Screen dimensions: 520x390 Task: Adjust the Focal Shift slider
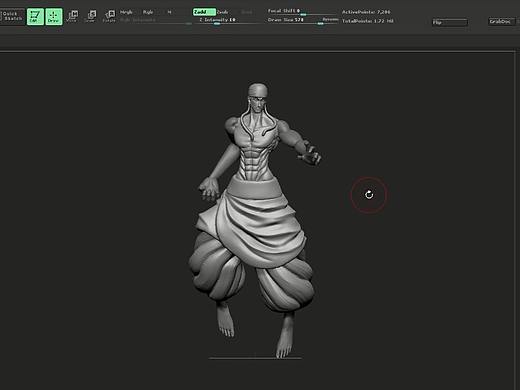click(x=302, y=12)
